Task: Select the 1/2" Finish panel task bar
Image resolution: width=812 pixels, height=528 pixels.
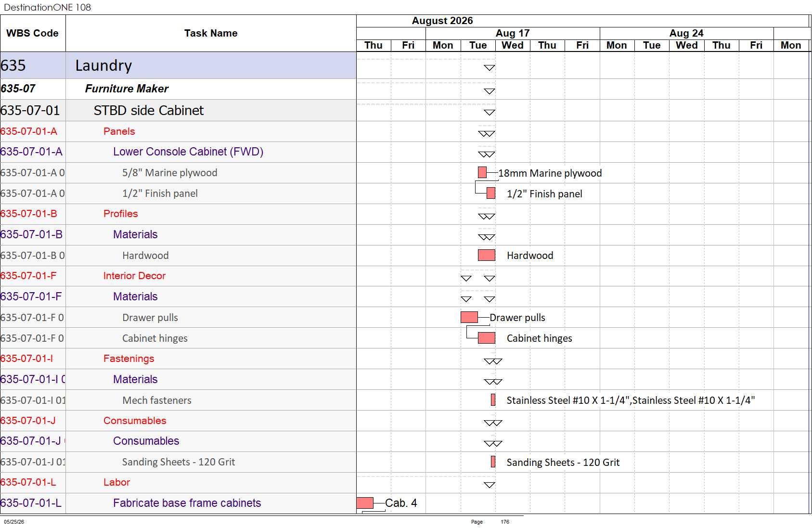Action: (491, 193)
